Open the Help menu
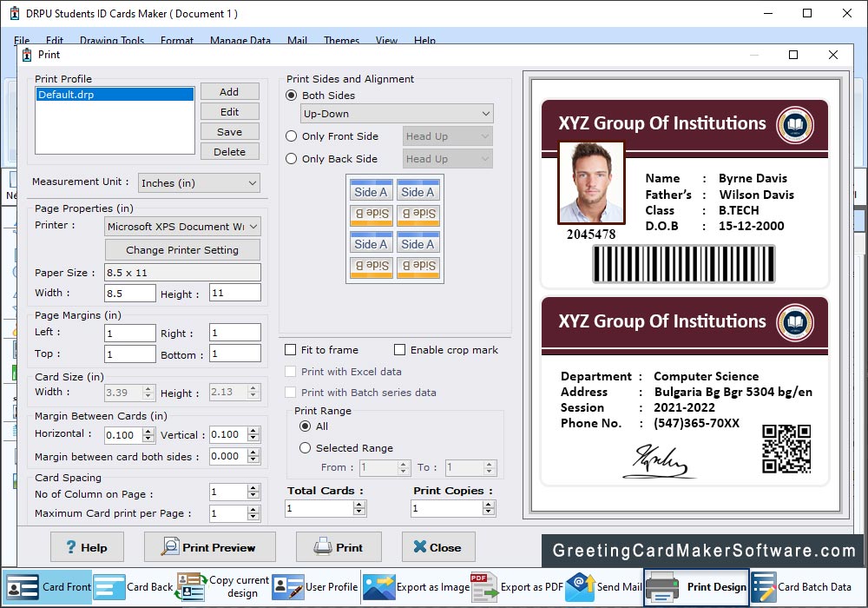868x608 pixels. pos(424,41)
